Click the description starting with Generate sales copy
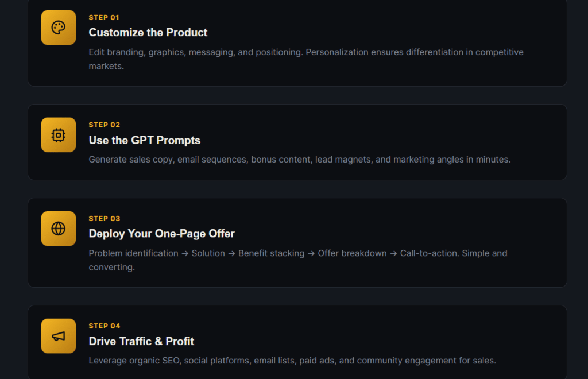Screen dimensions: 588x379 299,160
